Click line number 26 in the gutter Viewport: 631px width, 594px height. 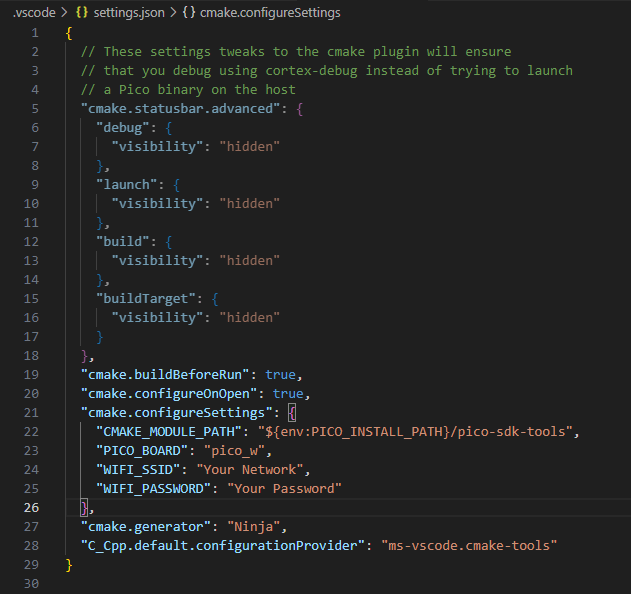click(31, 508)
